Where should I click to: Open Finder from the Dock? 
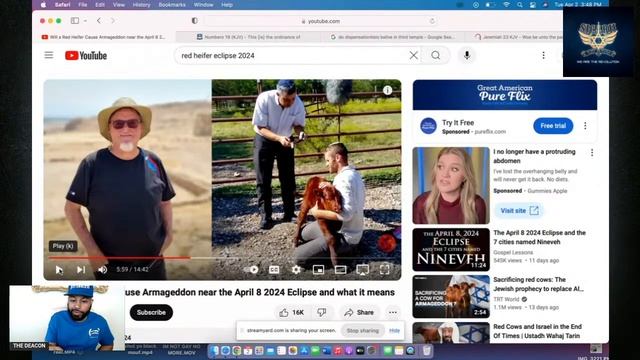214,350
